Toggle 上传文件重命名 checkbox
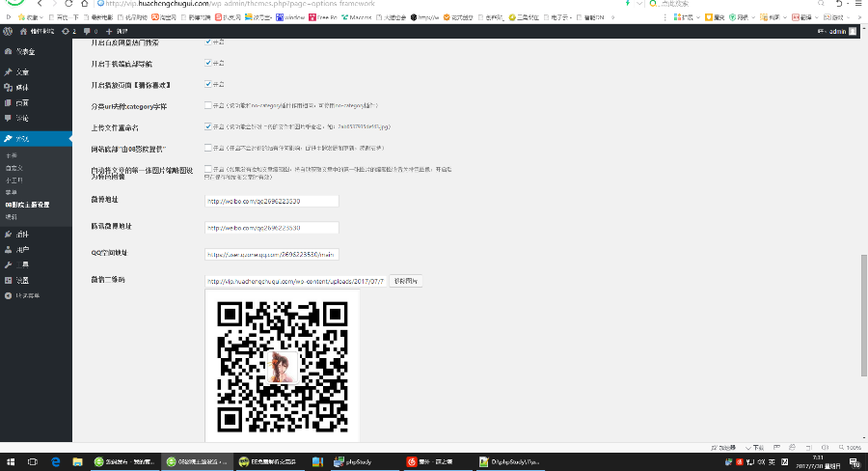 [x=208, y=126]
